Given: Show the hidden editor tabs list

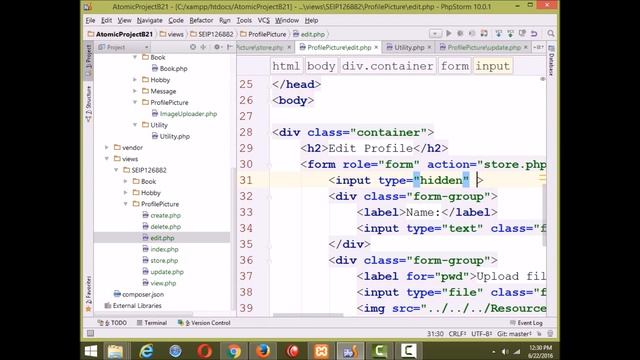Looking at the screenshot, I should (538, 47).
